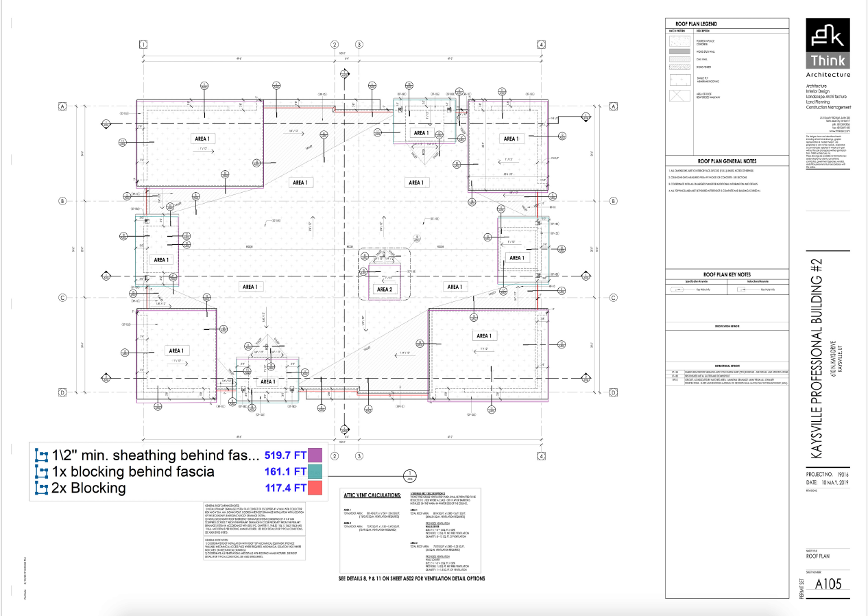The height and width of the screenshot is (616, 868).
Task: Select the teal swatch for 1x blocking
Action: click(315, 471)
